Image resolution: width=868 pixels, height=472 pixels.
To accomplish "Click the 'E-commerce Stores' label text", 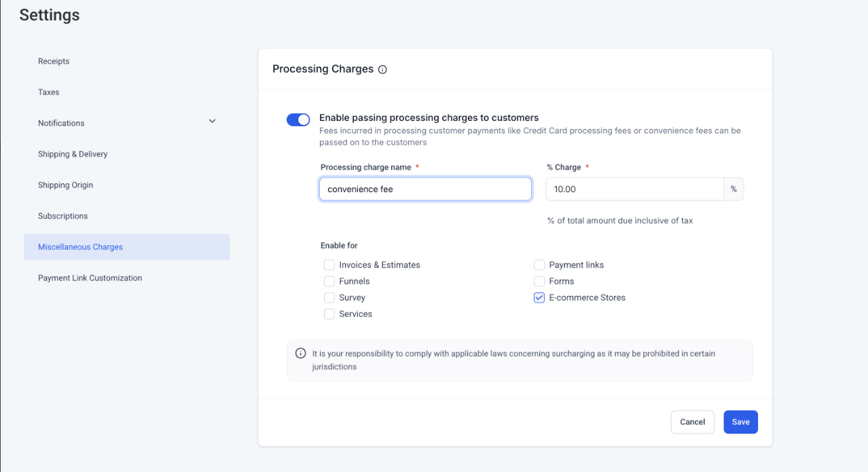I will 587,297.
